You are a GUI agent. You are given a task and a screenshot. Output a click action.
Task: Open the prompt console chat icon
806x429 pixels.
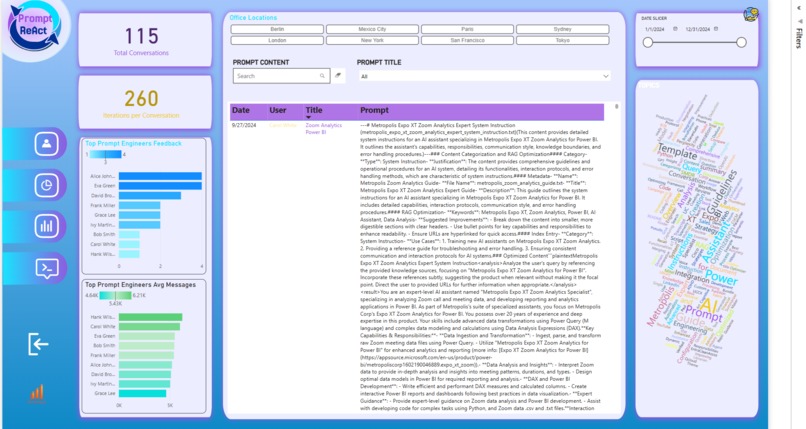(x=46, y=268)
